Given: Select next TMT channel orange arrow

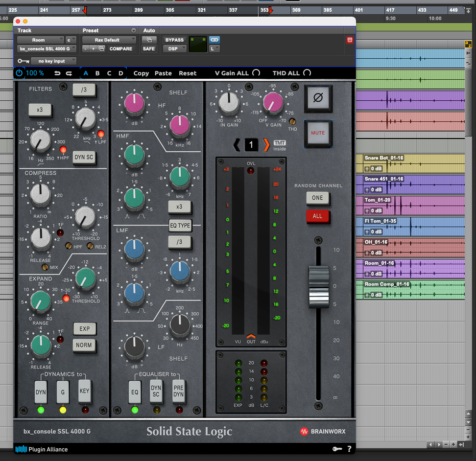Looking at the screenshot, I should [x=266, y=145].
